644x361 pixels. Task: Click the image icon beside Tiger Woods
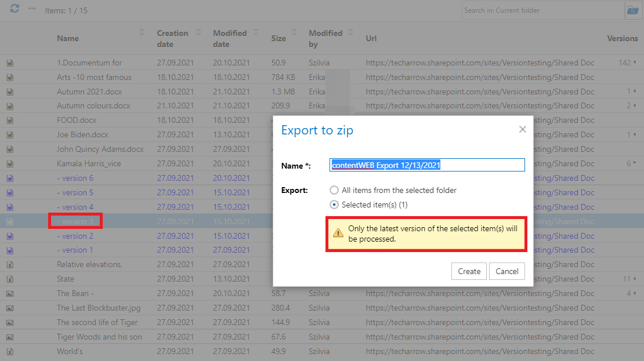coord(10,337)
